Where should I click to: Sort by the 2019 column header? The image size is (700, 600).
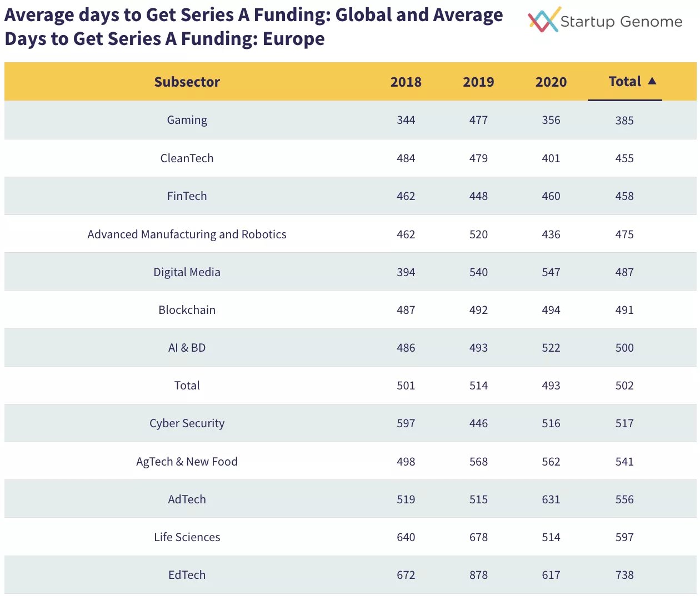(478, 82)
